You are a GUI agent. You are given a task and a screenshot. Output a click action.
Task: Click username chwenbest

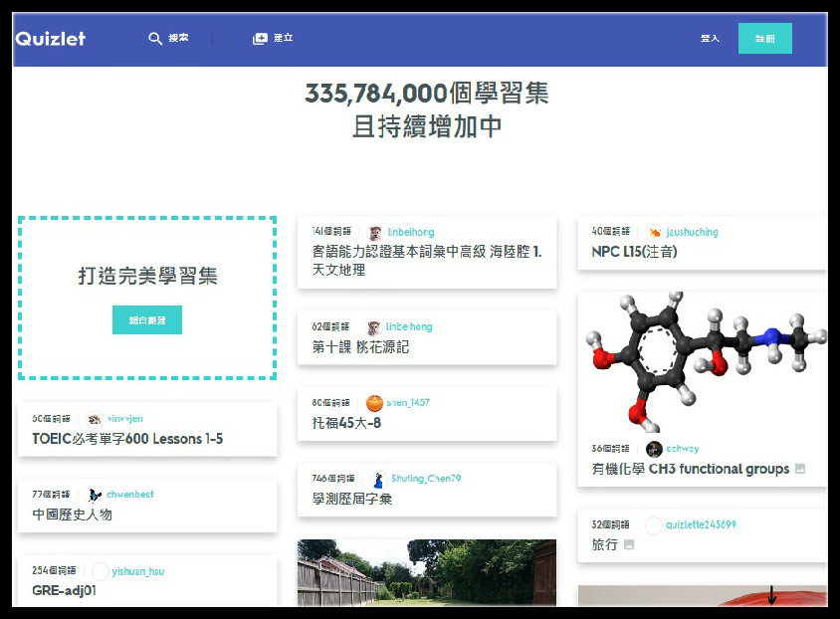pyautogui.click(x=130, y=495)
